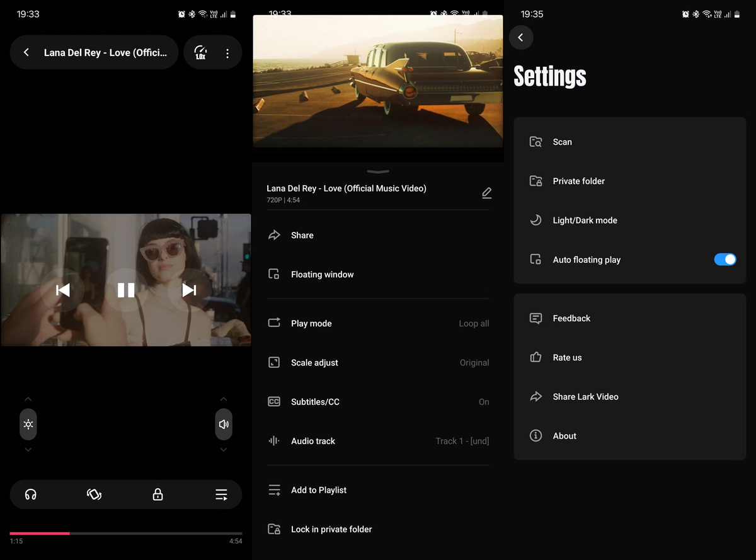Open the 1.0x playback speed control
756x560 pixels.
click(200, 53)
